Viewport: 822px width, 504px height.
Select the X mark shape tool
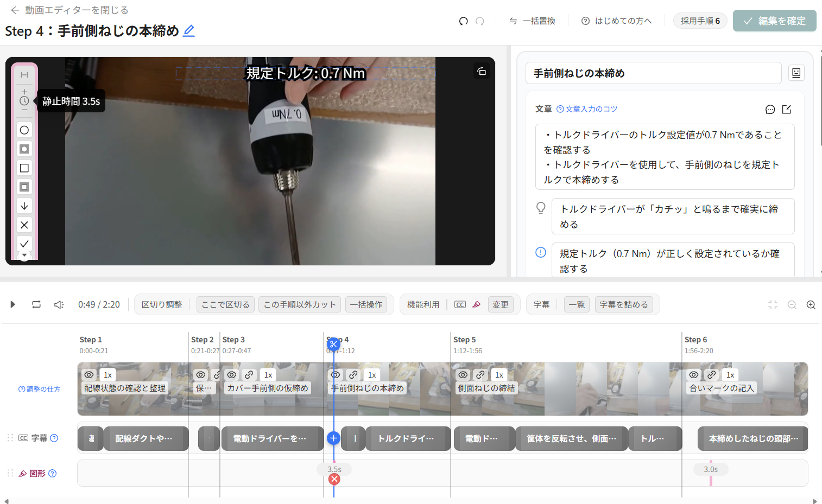[24, 225]
